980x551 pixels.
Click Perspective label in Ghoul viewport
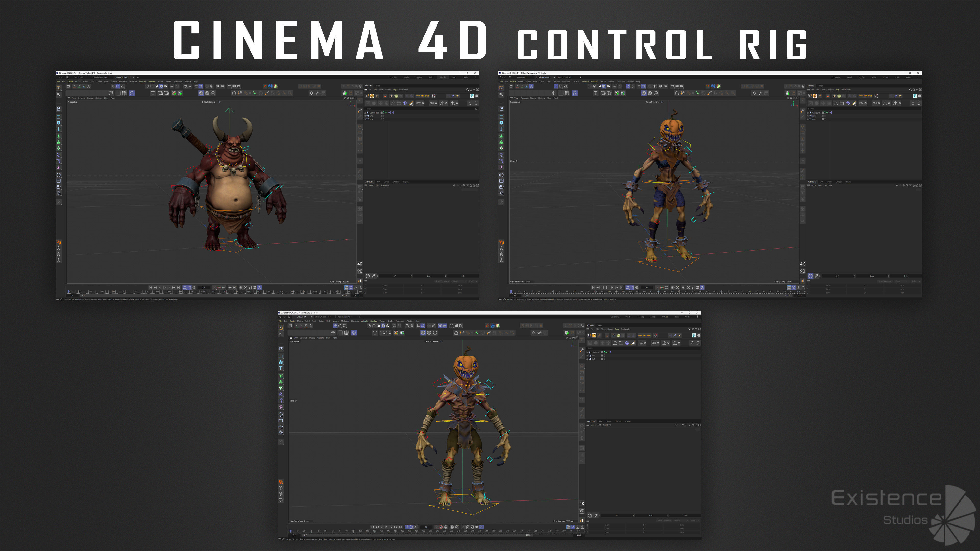point(295,341)
